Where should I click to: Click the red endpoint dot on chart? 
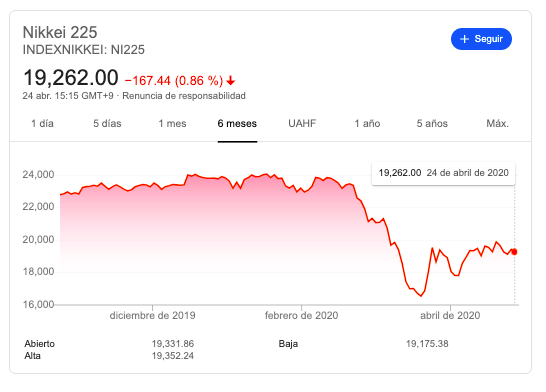tap(514, 252)
